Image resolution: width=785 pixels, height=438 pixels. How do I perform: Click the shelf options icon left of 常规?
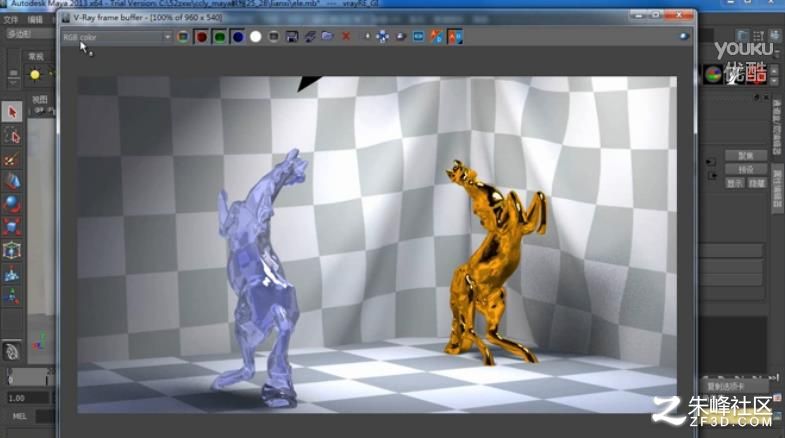click(14, 74)
